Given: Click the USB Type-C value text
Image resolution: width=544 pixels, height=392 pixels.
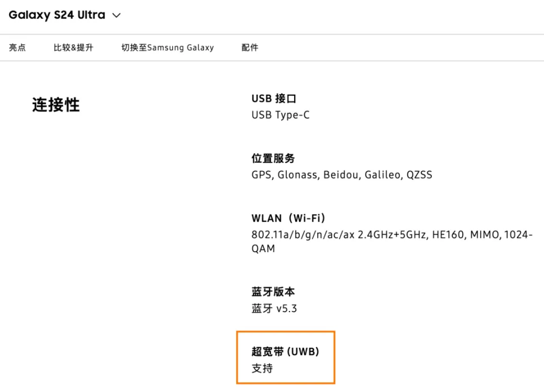Looking at the screenshot, I should coord(280,115).
